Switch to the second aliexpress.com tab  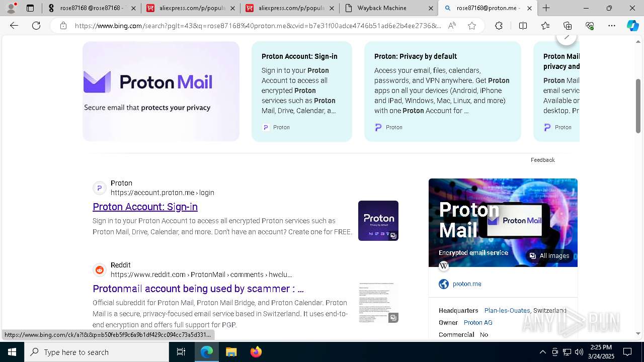(x=290, y=8)
